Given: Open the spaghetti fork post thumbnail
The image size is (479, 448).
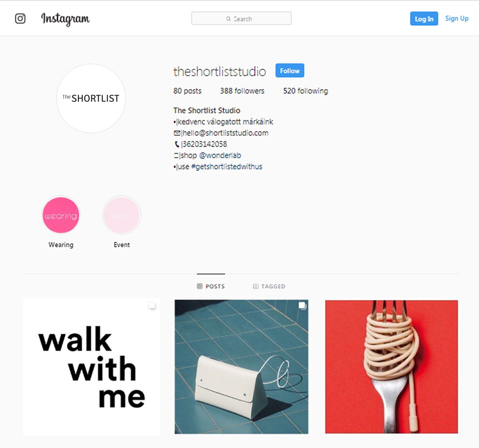Looking at the screenshot, I should (x=392, y=367).
